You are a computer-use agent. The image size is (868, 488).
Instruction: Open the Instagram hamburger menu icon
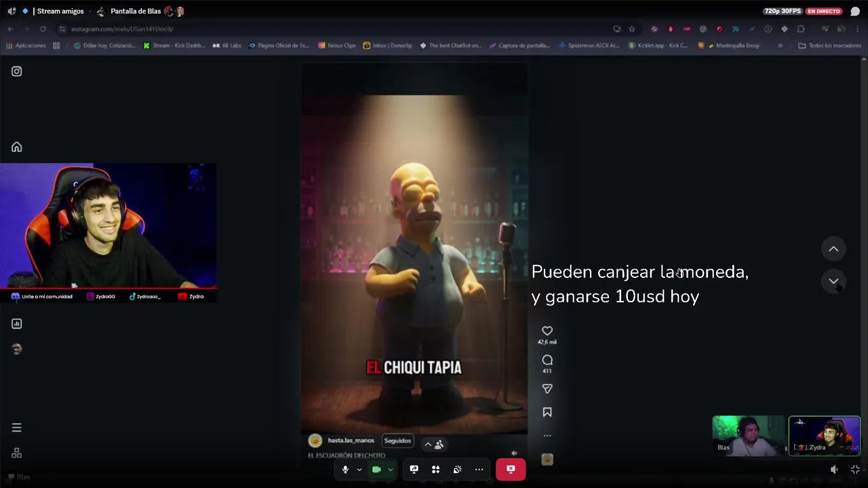[16, 428]
